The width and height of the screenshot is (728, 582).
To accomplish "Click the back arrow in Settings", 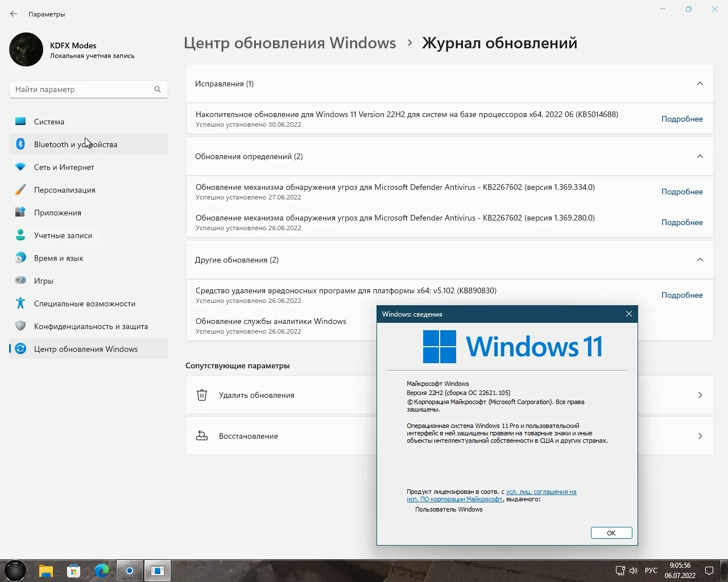I will click(14, 14).
